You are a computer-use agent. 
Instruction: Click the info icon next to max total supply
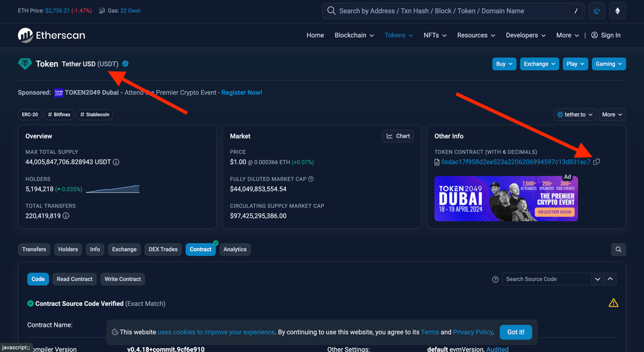[x=116, y=162]
